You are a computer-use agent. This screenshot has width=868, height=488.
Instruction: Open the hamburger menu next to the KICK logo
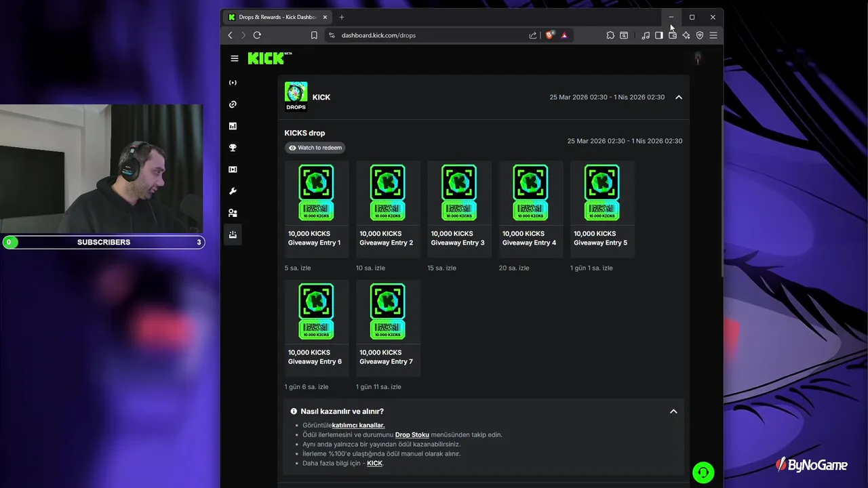tap(235, 58)
